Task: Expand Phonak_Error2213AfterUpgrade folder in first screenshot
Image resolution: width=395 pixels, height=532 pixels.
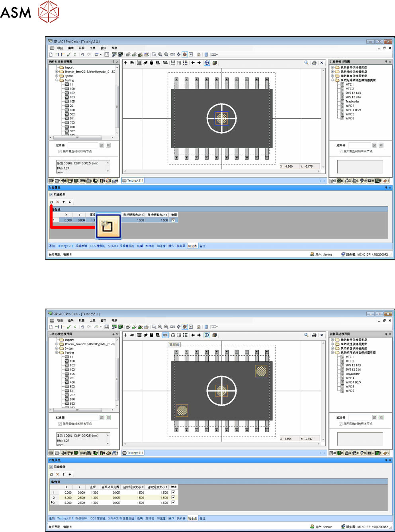Action: (57, 72)
